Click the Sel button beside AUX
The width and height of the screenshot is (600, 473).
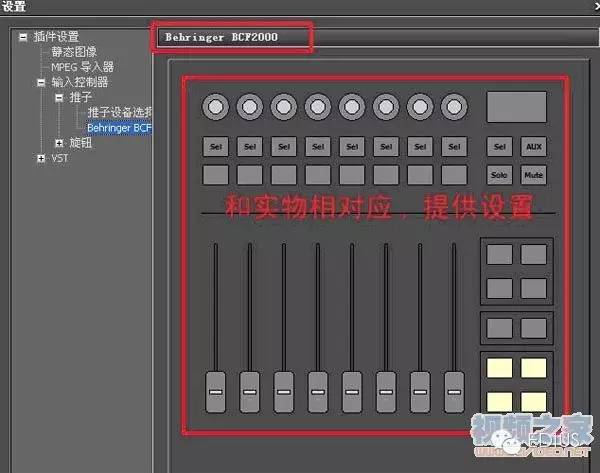coord(499,147)
